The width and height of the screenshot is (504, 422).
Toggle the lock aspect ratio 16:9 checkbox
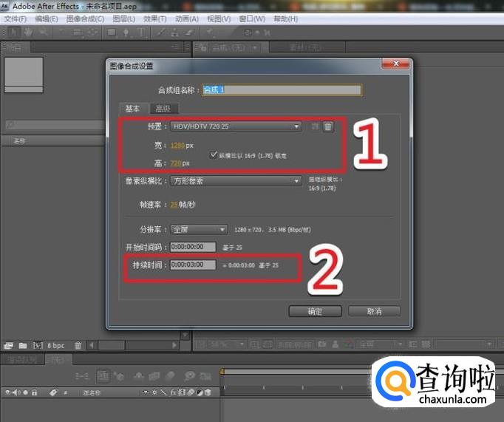coord(214,155)
